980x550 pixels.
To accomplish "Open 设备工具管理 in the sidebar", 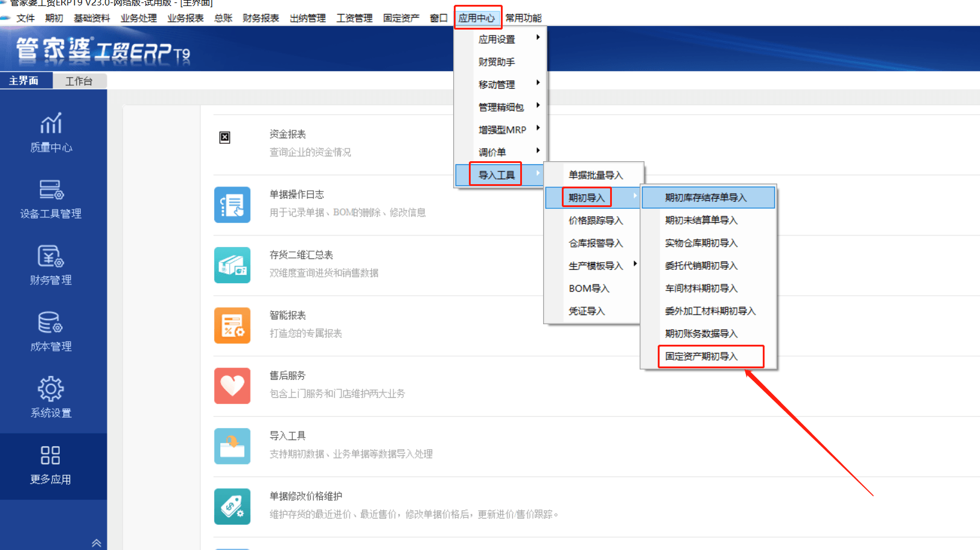I will point(51,199).
